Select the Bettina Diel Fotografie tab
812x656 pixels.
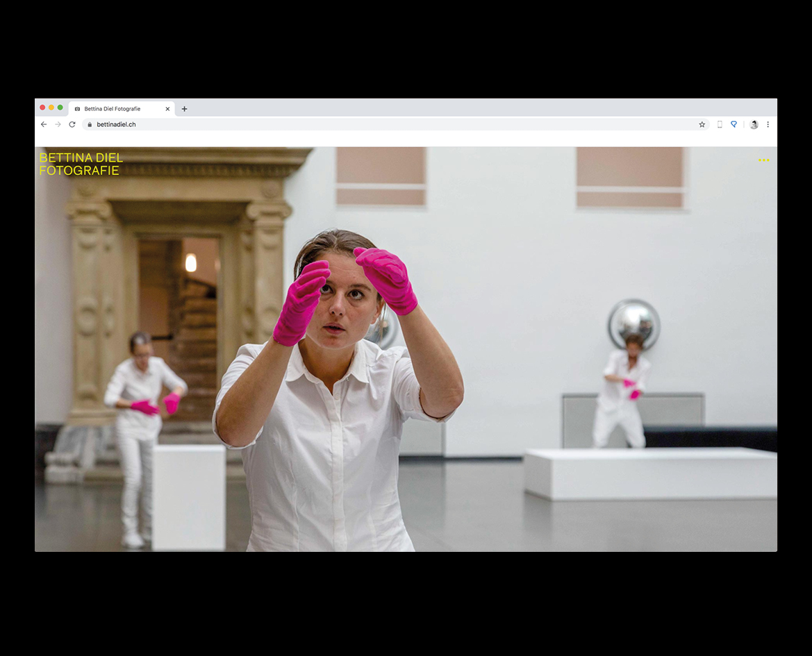(x=115, y=109)
